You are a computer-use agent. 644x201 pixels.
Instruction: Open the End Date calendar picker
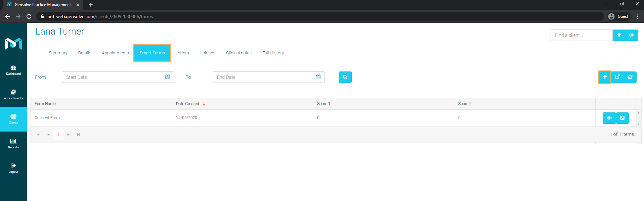(318, 77)
